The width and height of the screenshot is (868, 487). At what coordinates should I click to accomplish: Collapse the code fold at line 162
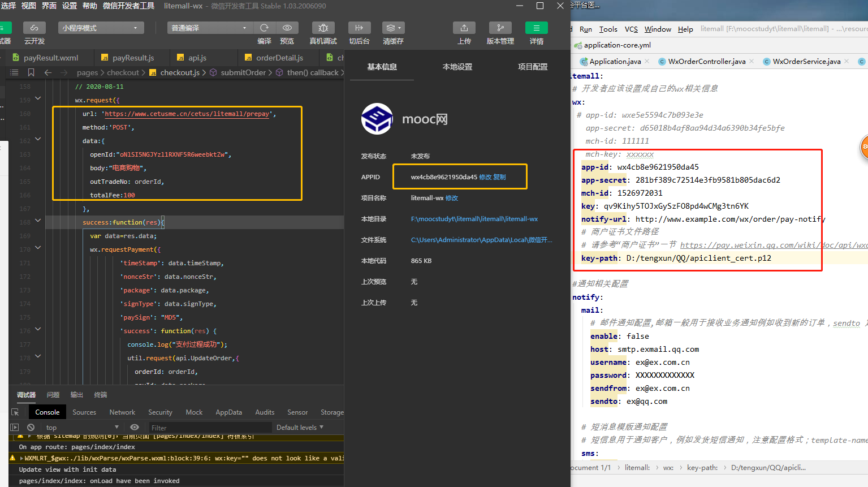[38, 139]
